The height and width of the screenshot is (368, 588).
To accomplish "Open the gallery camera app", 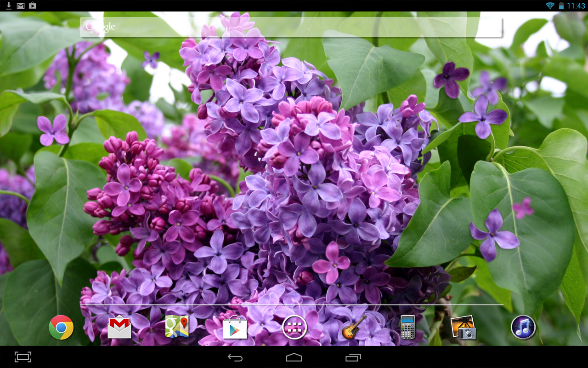I will point(464,328).
